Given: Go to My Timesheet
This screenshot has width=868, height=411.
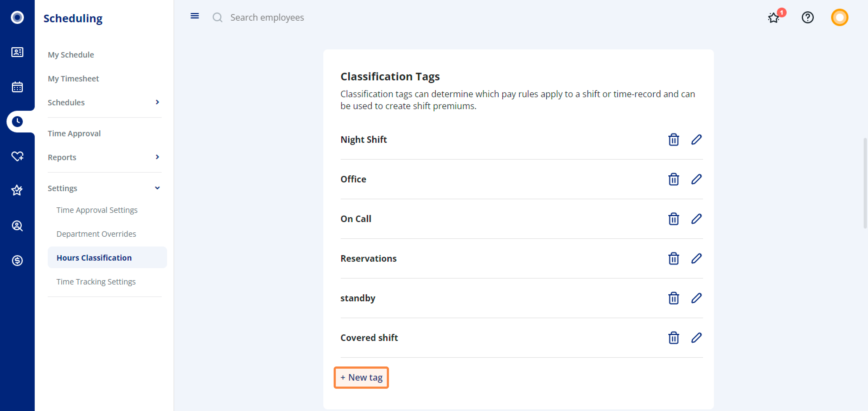Looking at the screenshot, I should click(73, 78).
